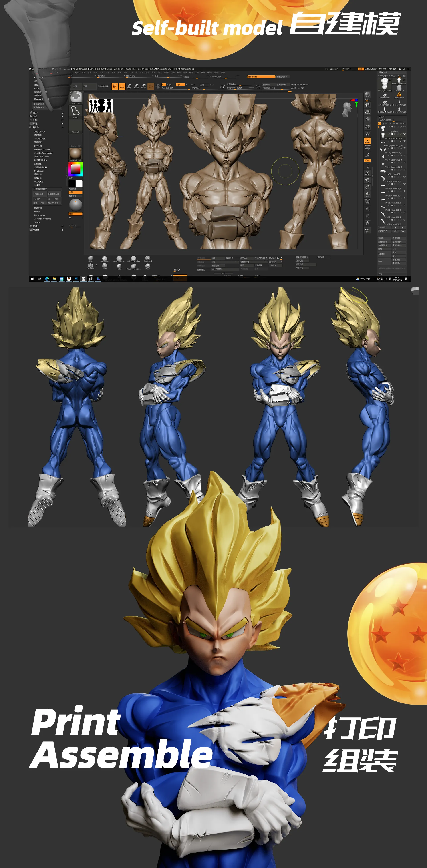The width and height of the screenshot is (427, 868).
Task: Select the DamStandard brush
Action: [119, 259]
